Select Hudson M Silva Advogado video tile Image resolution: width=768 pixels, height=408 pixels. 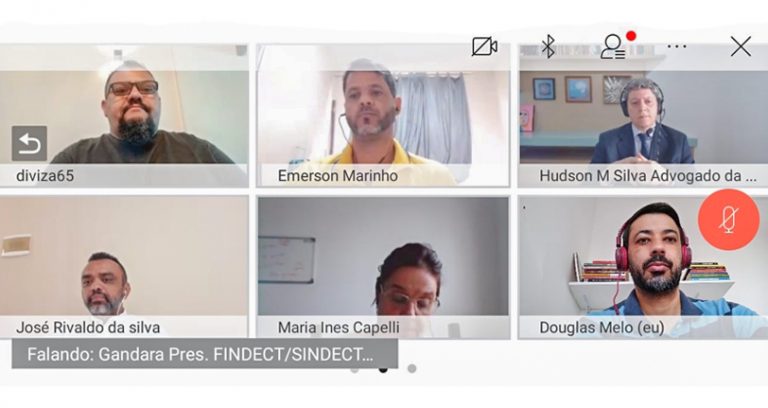(643, 116)
